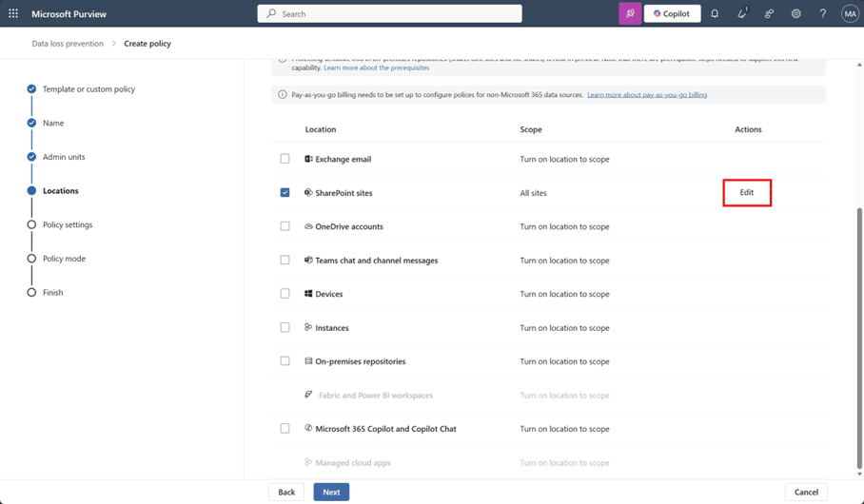This screenshot has width=864, height=504.
Task: Open Data loss prevention breadcrumb link
Action: click(x=68, y=44)
